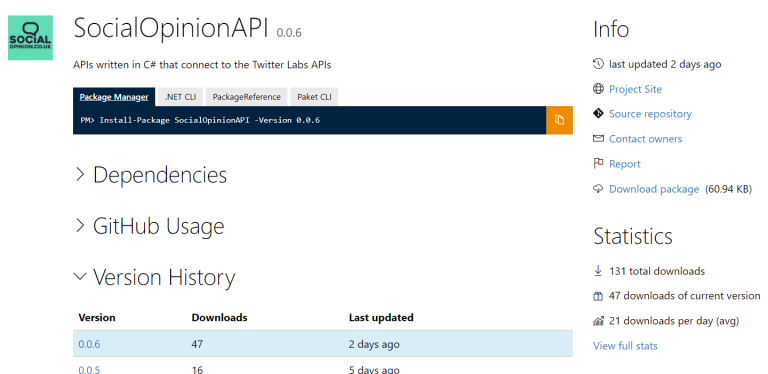Select the Package Manager tab
Viewport: 768px width, 374px height.
[x=114, y=96]
